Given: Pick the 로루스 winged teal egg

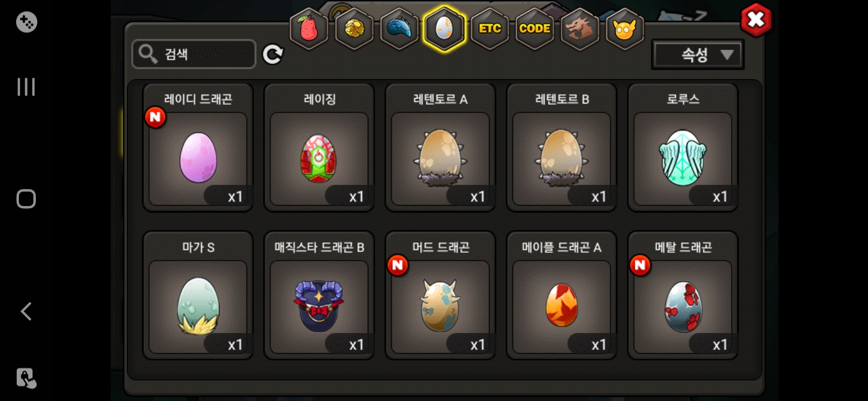Looking at the screenshot, I should point(683,148).
